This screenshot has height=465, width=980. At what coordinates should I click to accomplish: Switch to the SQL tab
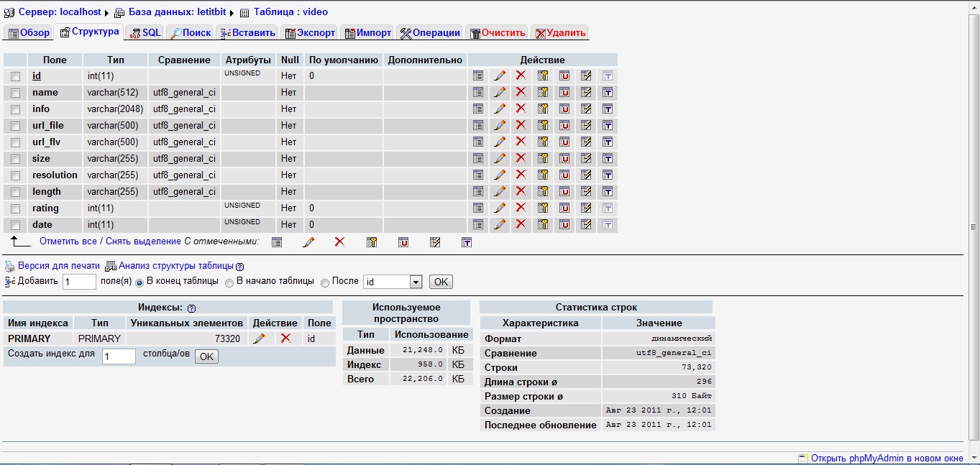pyautogui.click(x=145, y=32)
